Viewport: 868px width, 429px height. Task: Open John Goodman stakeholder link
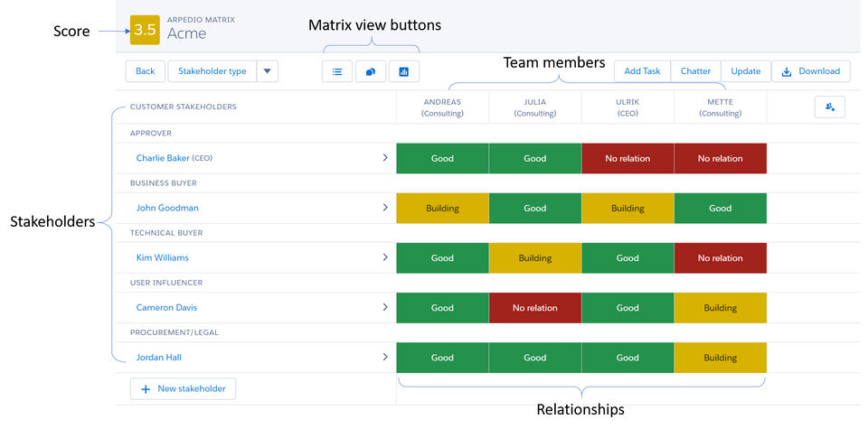click(167, 208)
